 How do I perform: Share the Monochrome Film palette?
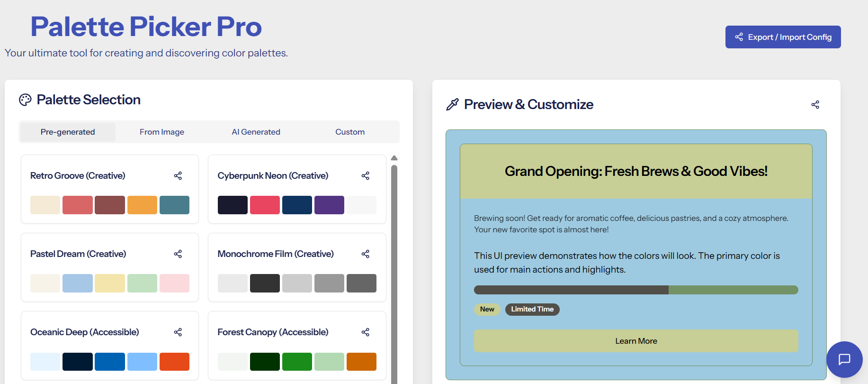click(x=366, y=254)
